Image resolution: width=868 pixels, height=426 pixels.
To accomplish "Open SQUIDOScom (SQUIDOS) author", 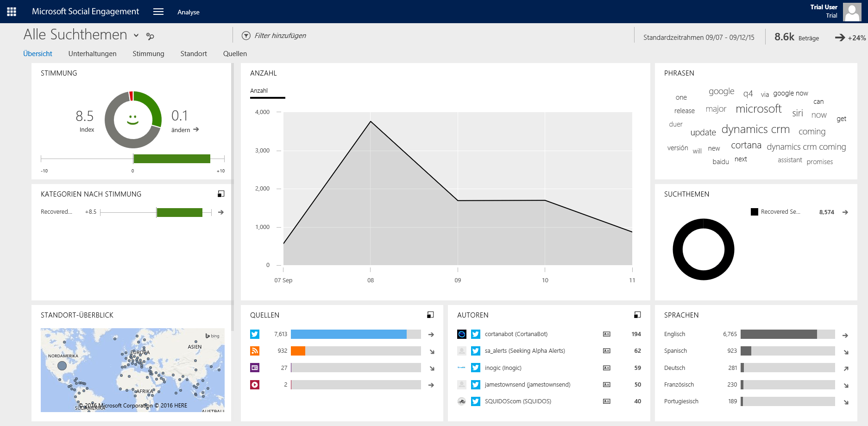I will (518, 401).
